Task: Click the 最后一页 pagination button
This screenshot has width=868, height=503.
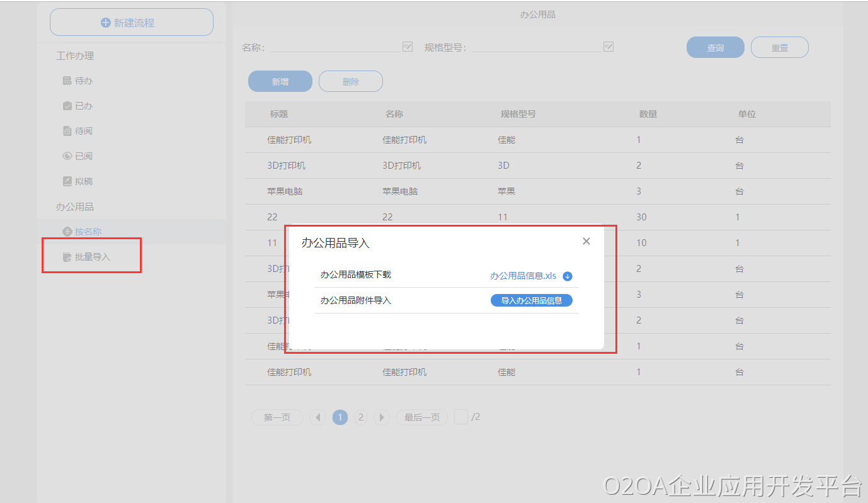Action: [421, 417]
